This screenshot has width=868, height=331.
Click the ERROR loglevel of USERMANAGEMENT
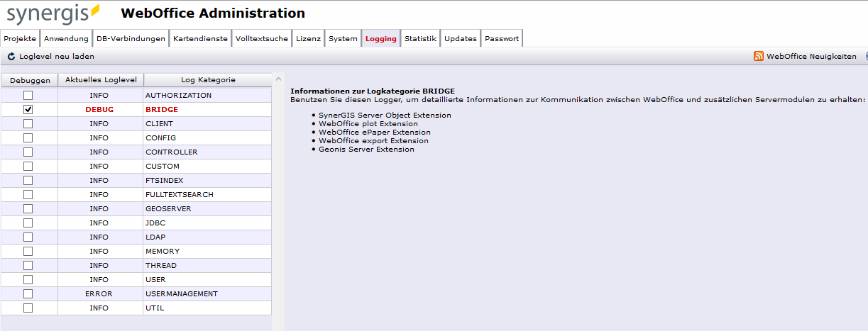pos(99,293)
